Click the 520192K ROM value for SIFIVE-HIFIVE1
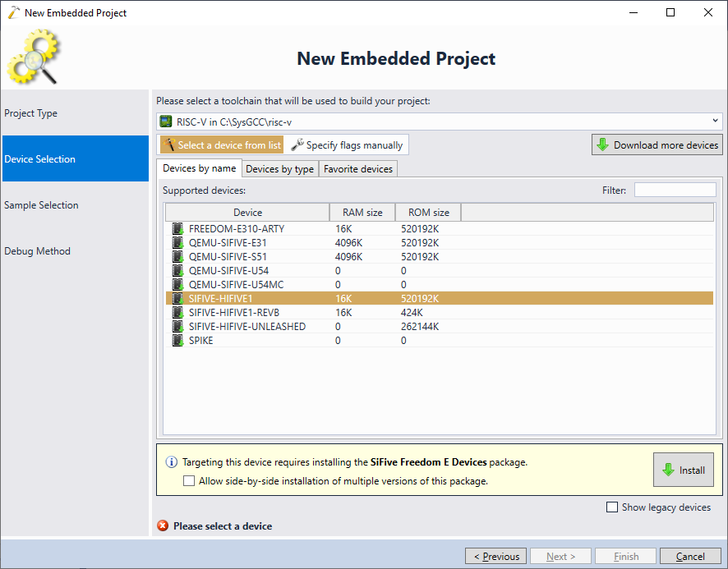 (x=420, y=298)
